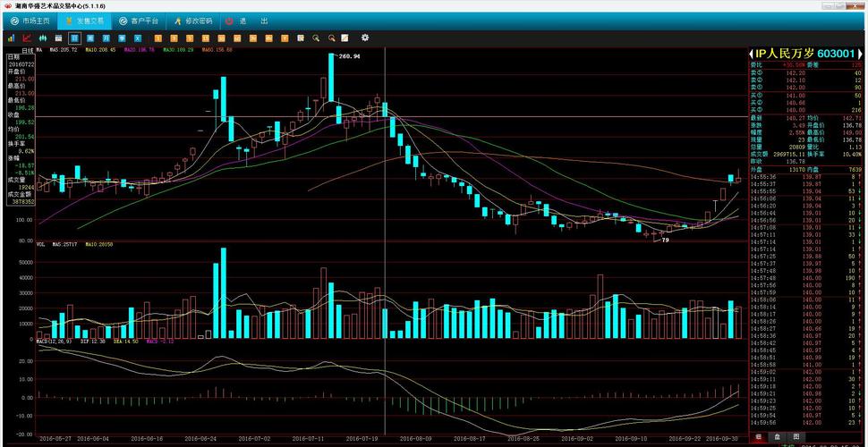Click the 260.94 peak price label
868x447 pixels.
tap(349, 55)
